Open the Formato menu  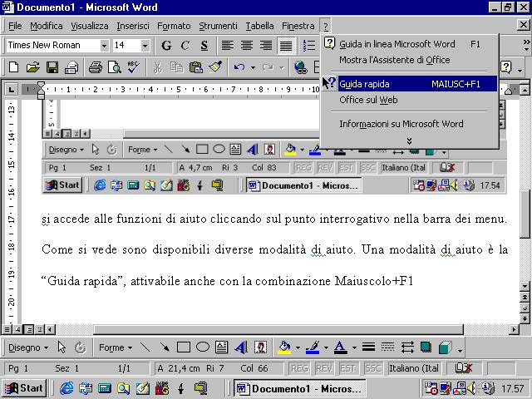174,26
